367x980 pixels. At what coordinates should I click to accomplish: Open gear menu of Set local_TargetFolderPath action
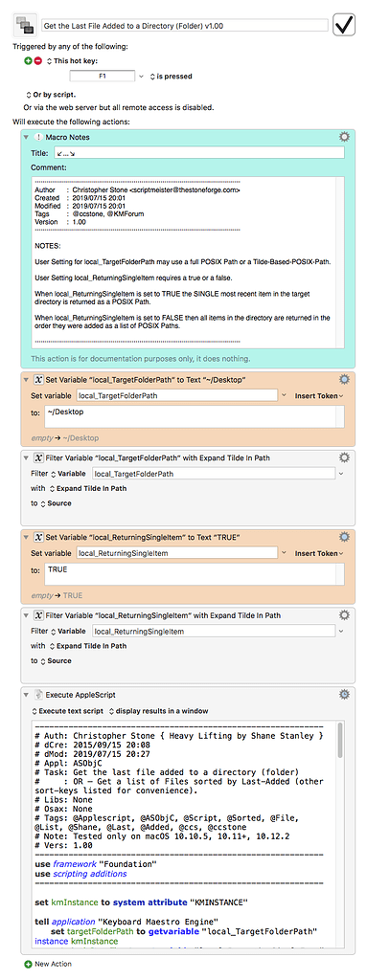click(344, 379)
